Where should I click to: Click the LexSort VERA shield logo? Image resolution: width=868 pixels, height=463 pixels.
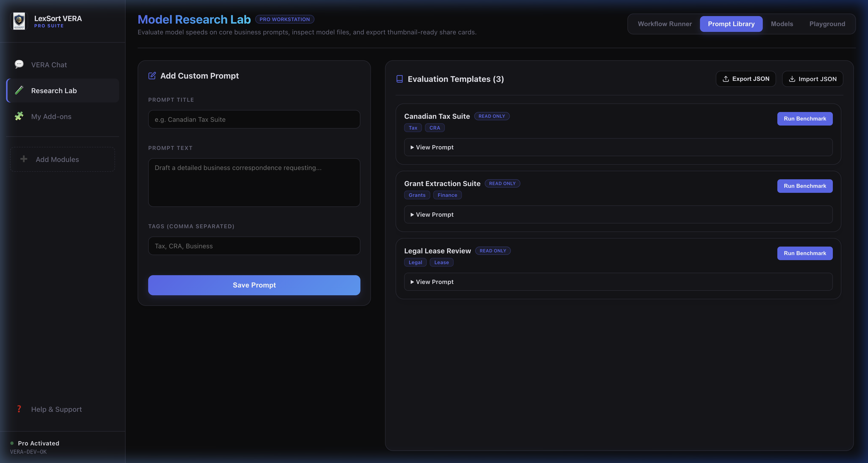[x=19, y=21]
